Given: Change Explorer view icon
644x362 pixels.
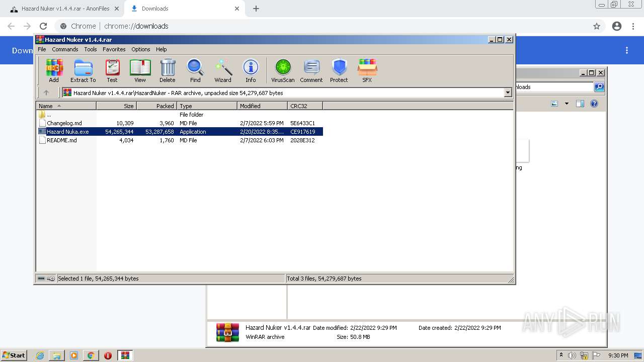Looking at the screenshot, I should [554, 104].
